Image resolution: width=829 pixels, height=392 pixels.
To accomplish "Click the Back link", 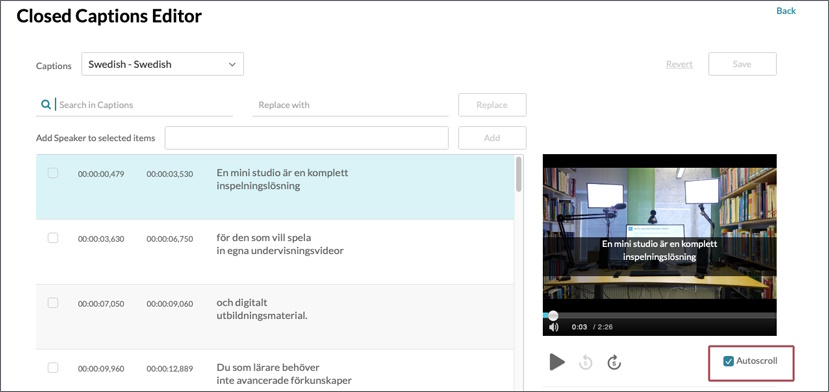I will [786, 11].
